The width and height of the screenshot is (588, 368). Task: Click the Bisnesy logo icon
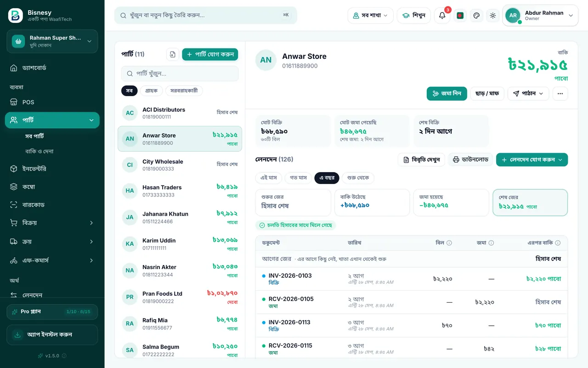(x=16, y=16)
